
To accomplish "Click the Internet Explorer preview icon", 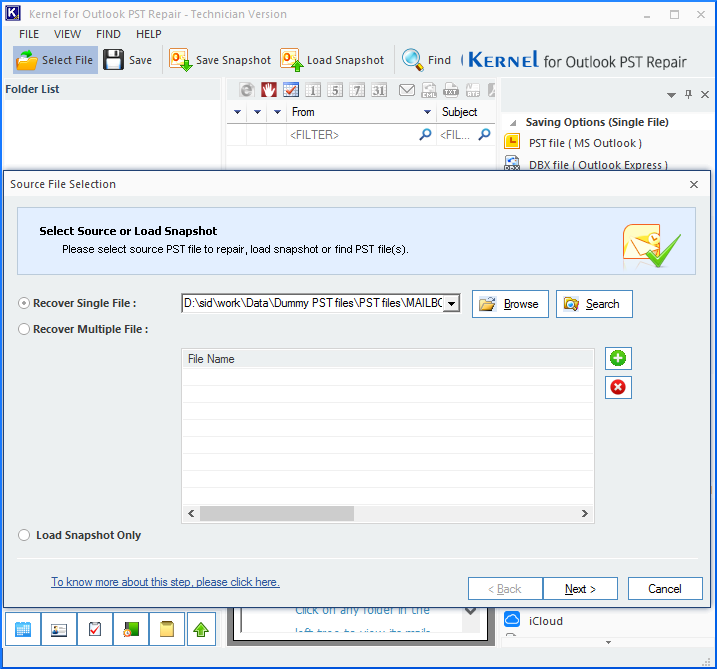I will click(x=247, y=90).
